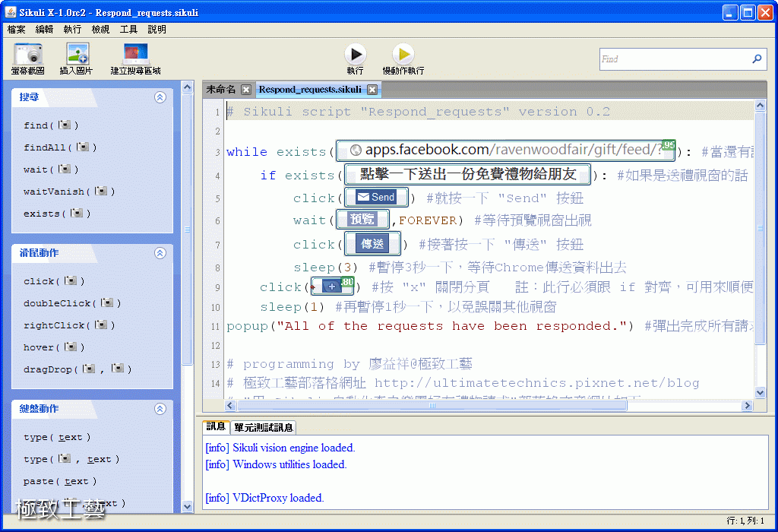The image size is (778, 532).
Task: Insert rightClick() command from sidebar
Action: click(69, 325)
